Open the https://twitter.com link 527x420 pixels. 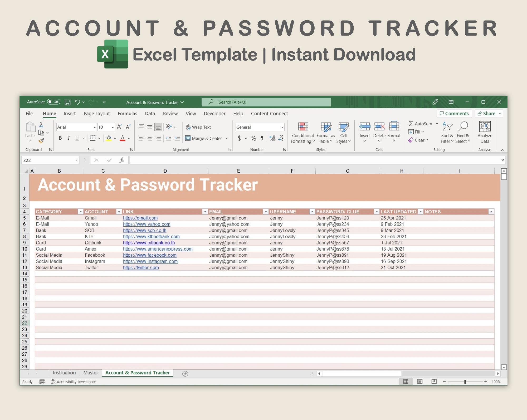click(x=141, y=267)
